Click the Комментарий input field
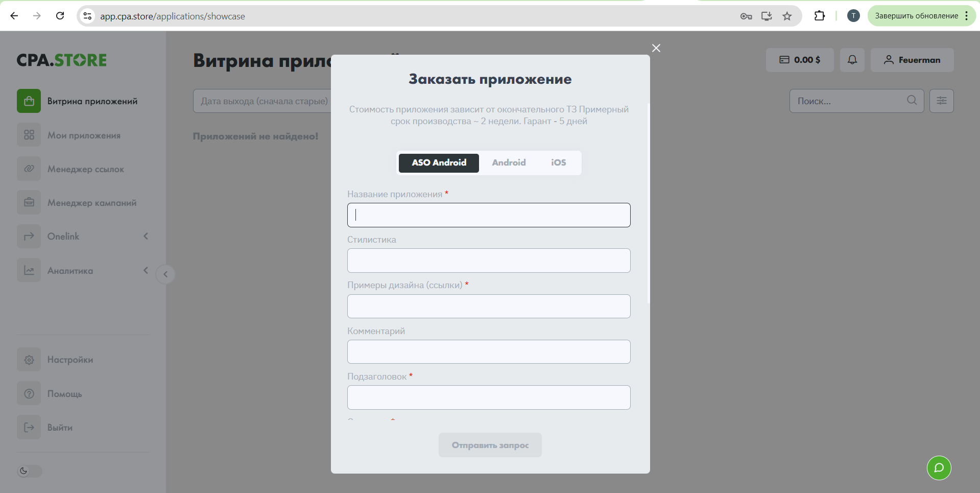Image resolution: width=980 pixels, height=493 pixels. 489,351
